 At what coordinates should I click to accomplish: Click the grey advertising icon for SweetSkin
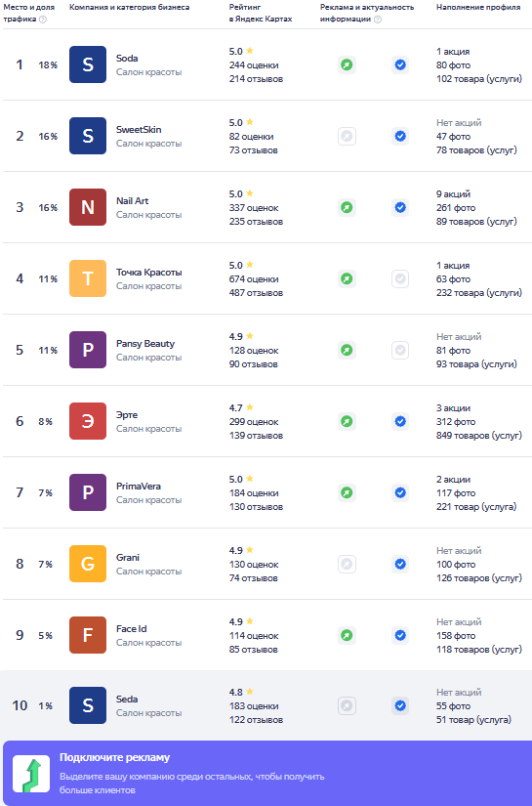coord(347,136)
